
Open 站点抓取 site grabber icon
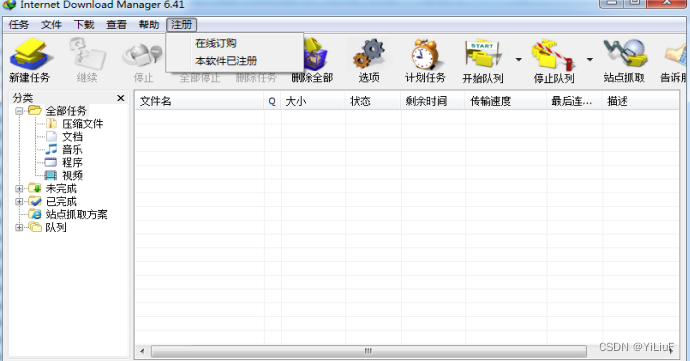(625, 54)
